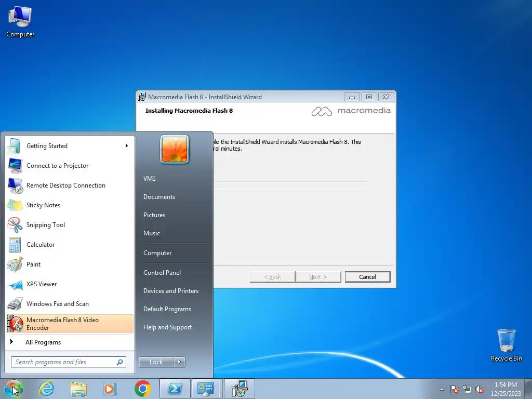Open Control Panel
Image resolution: width=532 pixels, height=399 pixels.
[x=162, y=273]
